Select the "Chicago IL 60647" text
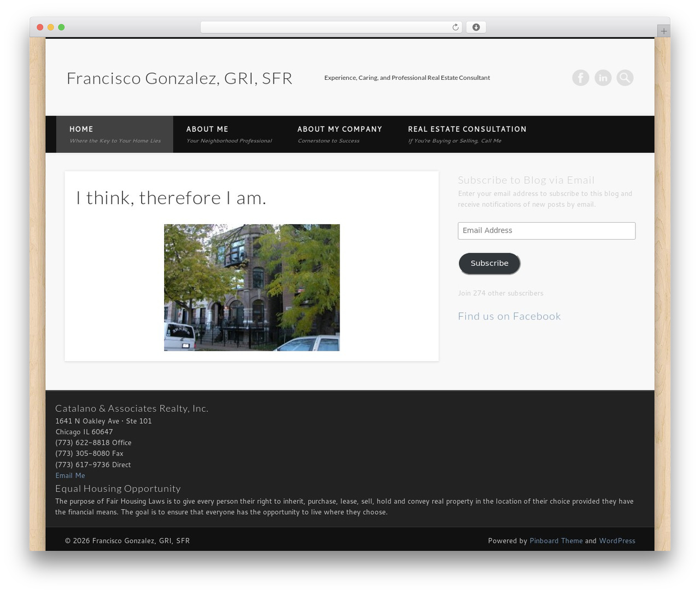Screen dimensions: 700x593 [x=84, y=432]
